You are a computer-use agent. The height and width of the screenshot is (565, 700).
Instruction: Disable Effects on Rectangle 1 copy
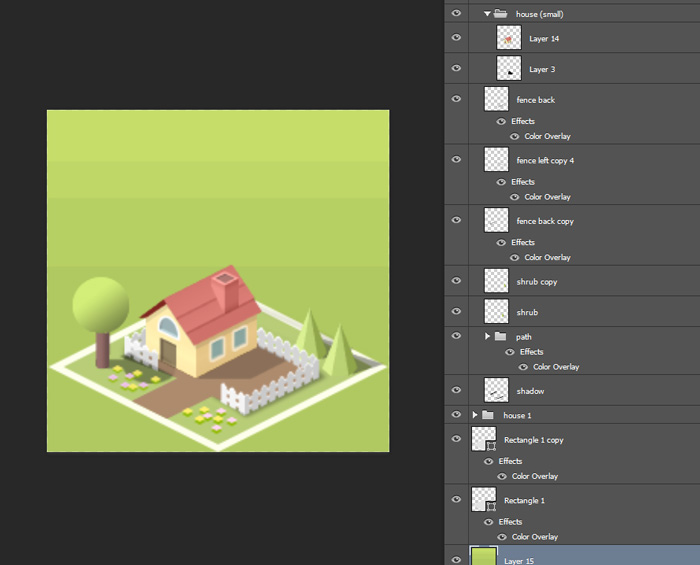tap(488, 461)
